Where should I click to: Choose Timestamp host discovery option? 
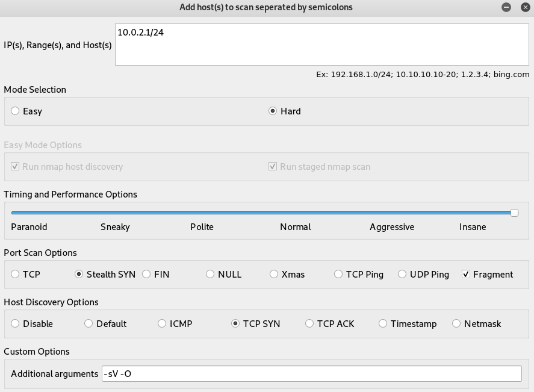383,324
